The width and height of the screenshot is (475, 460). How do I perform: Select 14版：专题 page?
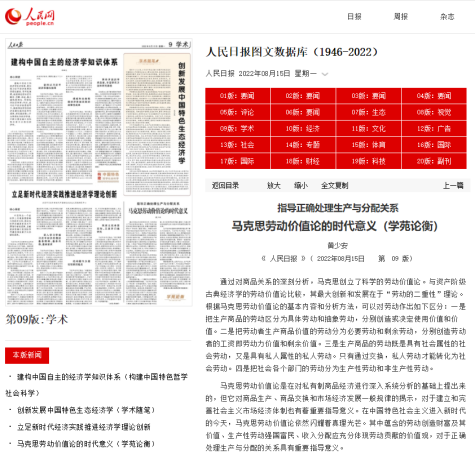(x=303, y=145)
